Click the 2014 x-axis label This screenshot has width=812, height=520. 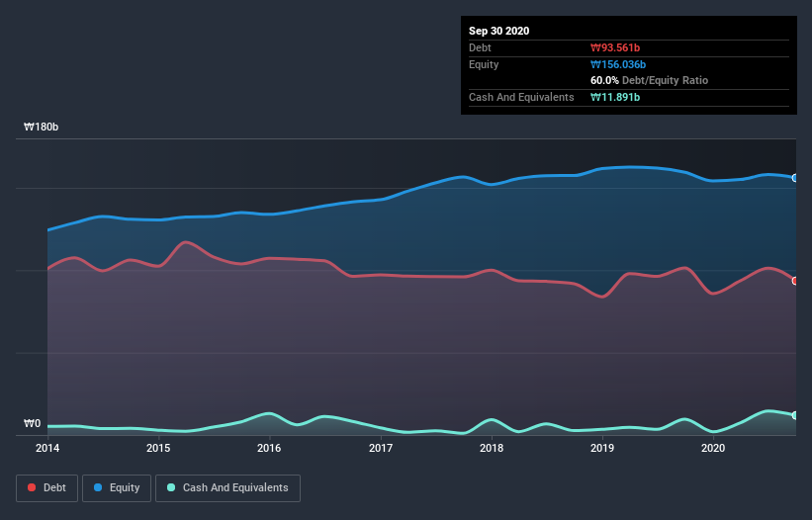47,448
